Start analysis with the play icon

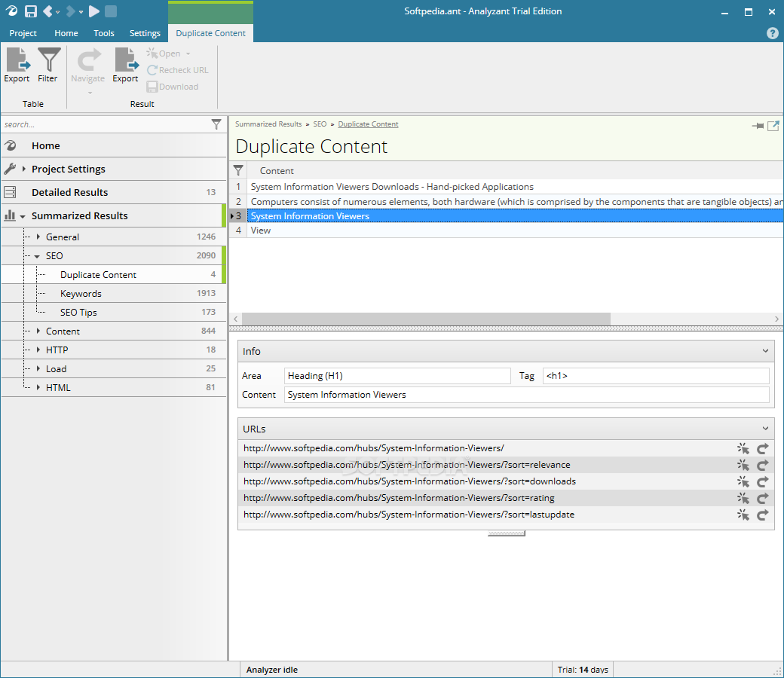[x=94, y=11]
